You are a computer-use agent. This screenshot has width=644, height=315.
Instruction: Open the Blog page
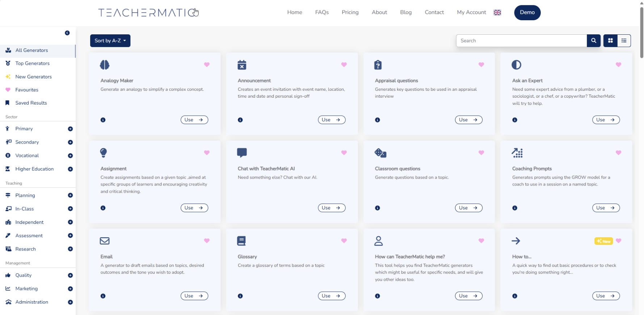tap(406, 12)
